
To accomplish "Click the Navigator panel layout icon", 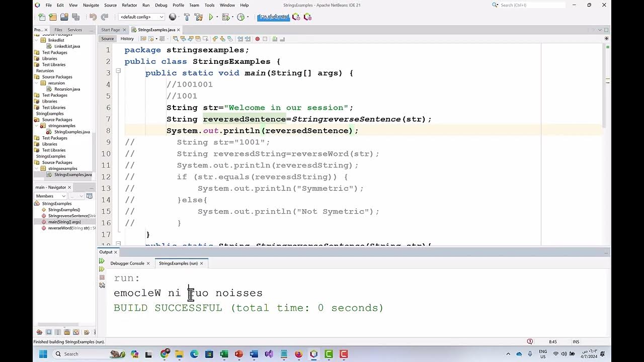I will (90, 196).
